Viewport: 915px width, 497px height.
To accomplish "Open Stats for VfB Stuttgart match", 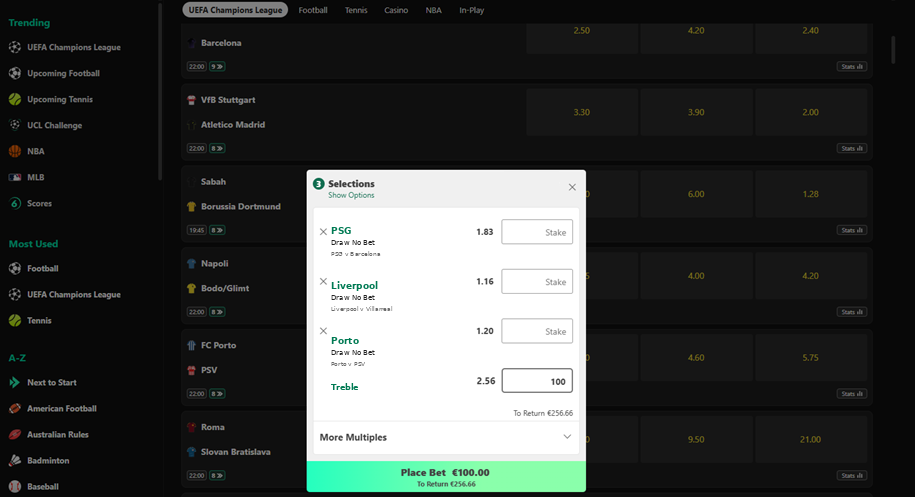I will coord(851,148).
